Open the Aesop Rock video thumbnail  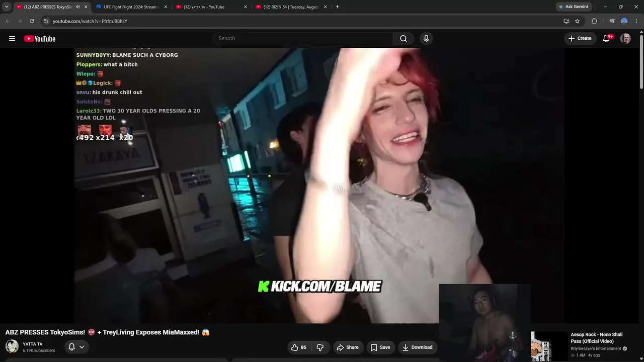point(549,346)
